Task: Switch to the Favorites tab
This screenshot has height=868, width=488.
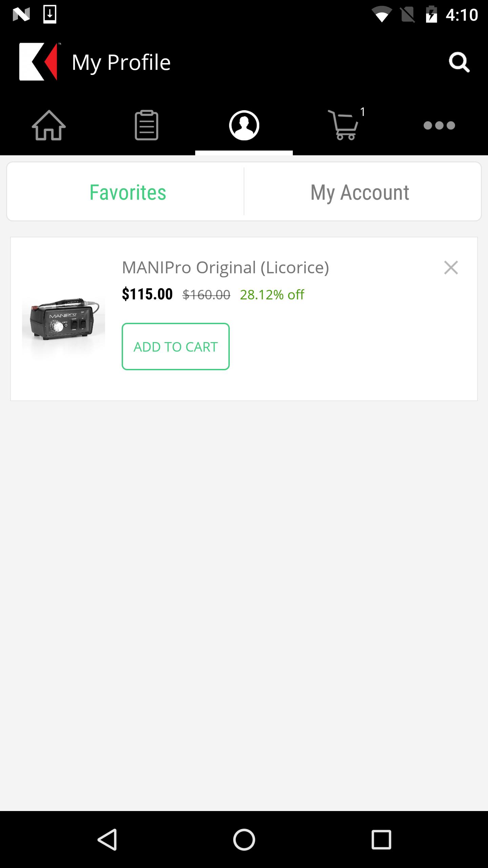Action: pos(128,192)
